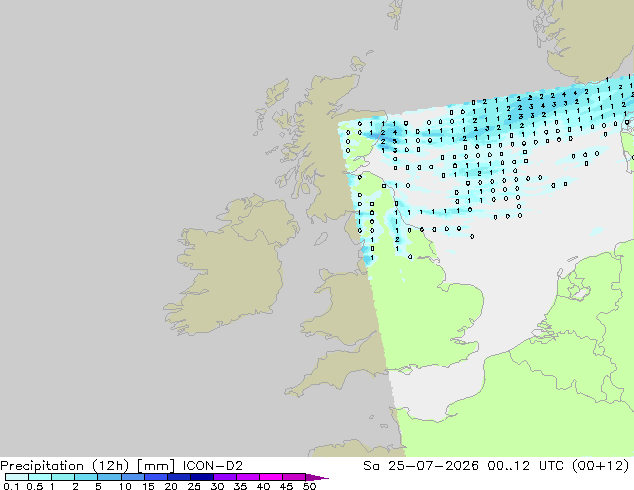The width and height of the screenshot is (634, 490).
Task: Click the '00..12 UTC' time range
Action: [x=527, y=466]
